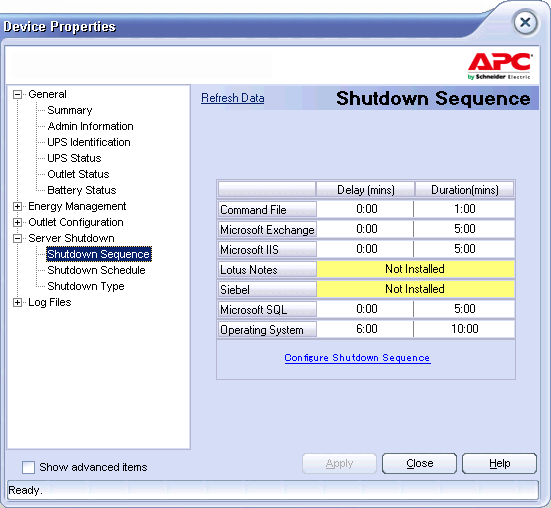Show Battery Status
Screen dimensions: 551x508
click(82, 190)
